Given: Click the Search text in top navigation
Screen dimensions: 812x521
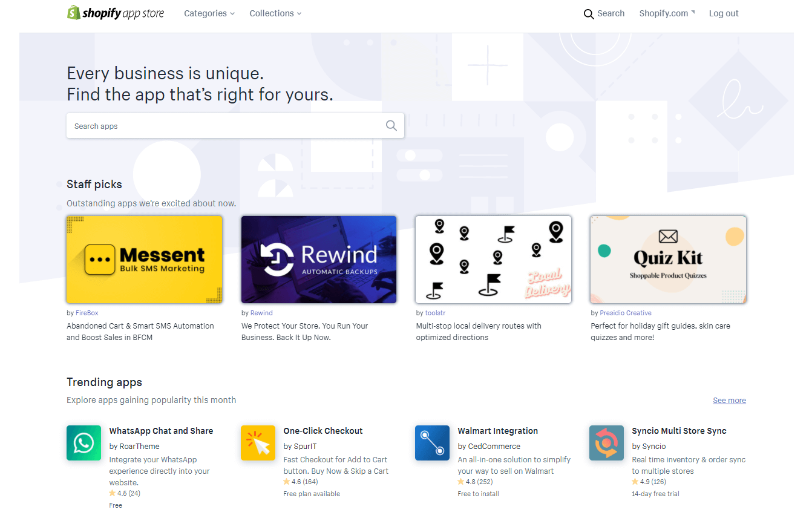Looking at the screenshot, I should tap(611, 13).
